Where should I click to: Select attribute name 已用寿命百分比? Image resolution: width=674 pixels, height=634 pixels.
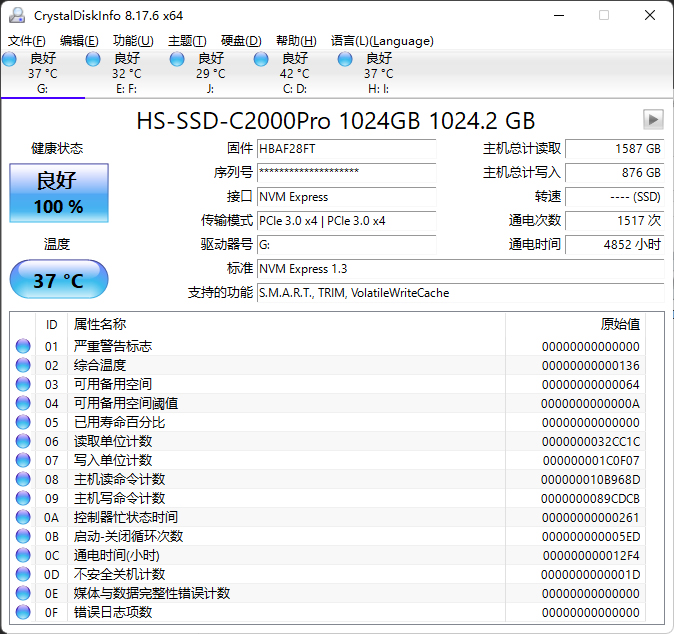point(119,422)
